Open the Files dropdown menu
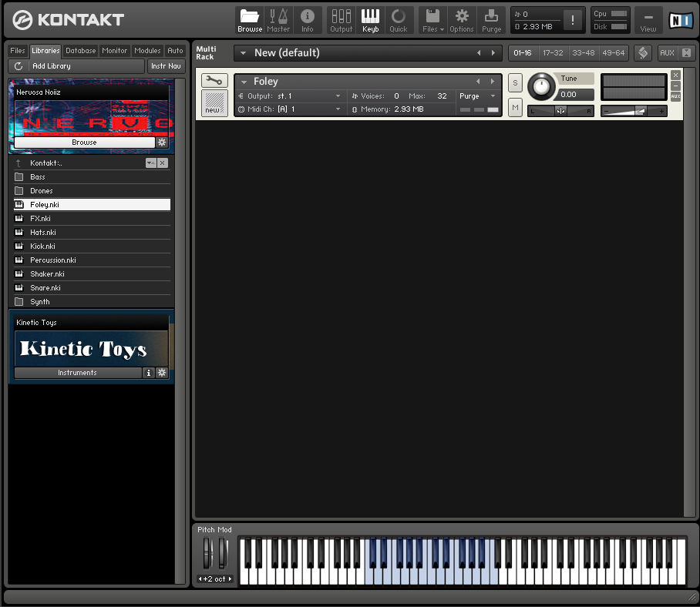The image size is (700, 607). 432,21
